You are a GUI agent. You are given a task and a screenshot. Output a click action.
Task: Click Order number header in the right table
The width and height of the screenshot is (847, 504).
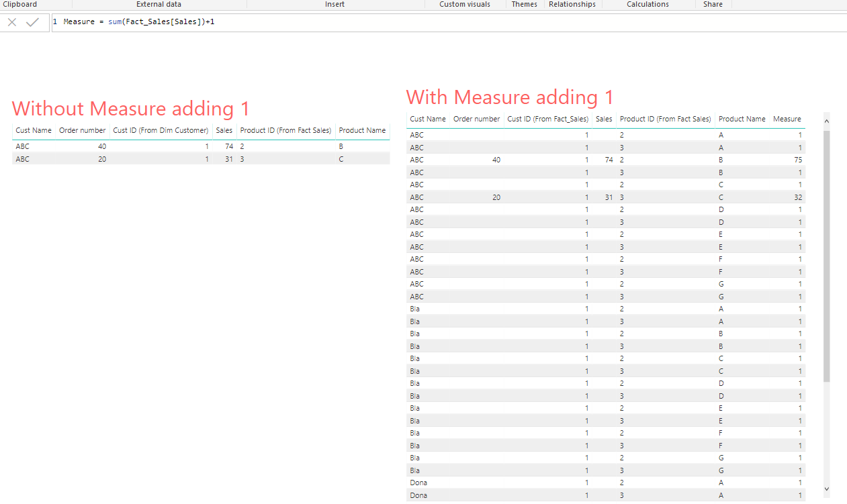[477, 119]
